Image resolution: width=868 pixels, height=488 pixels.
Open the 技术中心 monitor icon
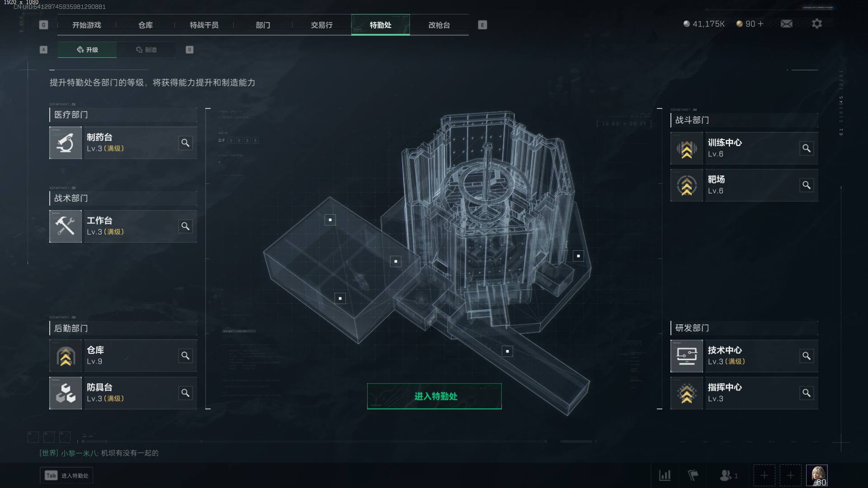point(687,356)
